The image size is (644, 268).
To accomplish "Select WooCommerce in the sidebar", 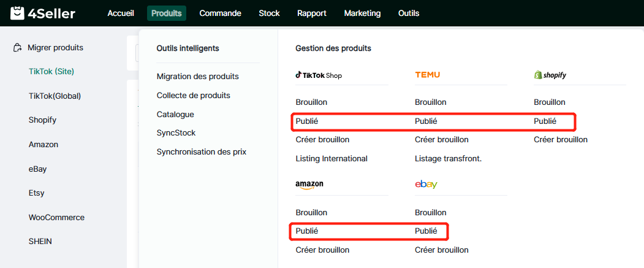I will tap(56, 217).
